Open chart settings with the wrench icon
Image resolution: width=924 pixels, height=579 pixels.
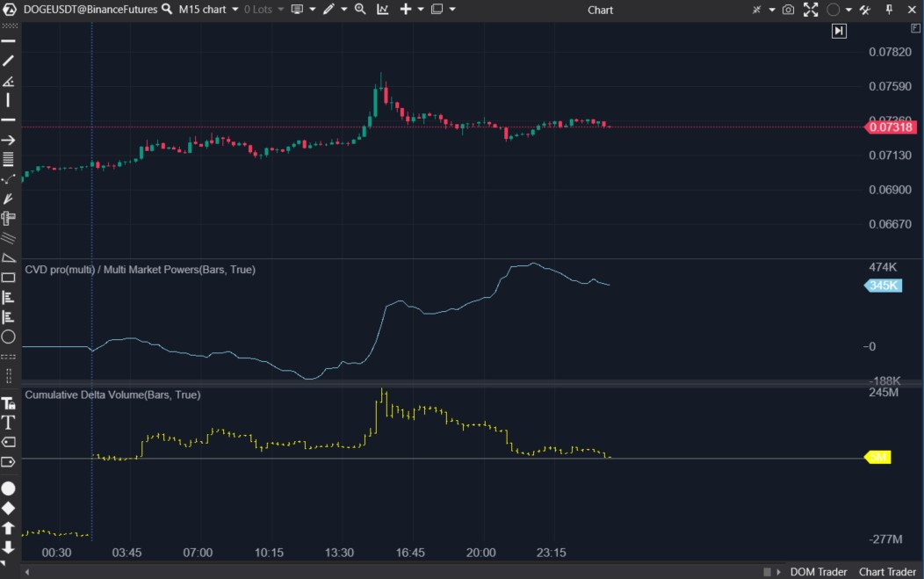pos(866,10)
